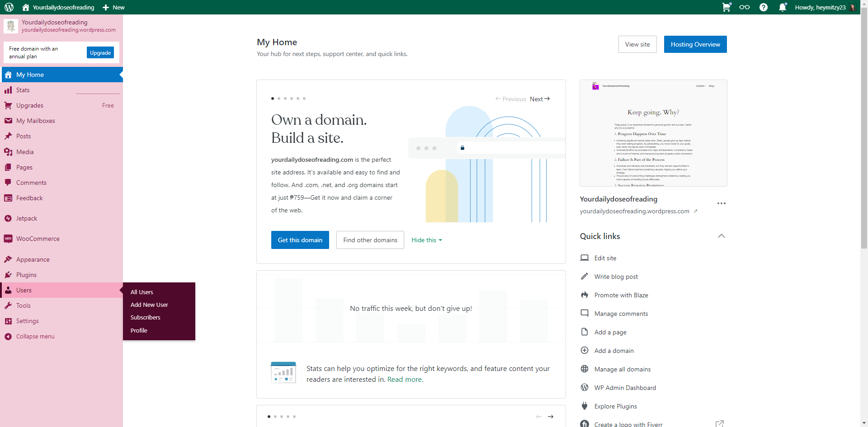Screen dimensions: 868x427
Task: Click the Explore Plugins plug icon
Action: click(x=585, y=406)
